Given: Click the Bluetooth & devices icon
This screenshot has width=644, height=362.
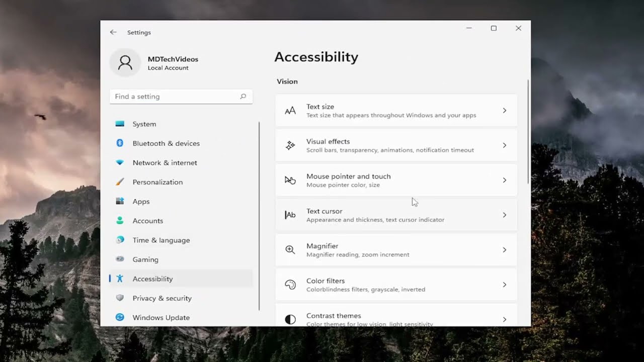Looking at the screenshot, I should (x=120, y=143).
